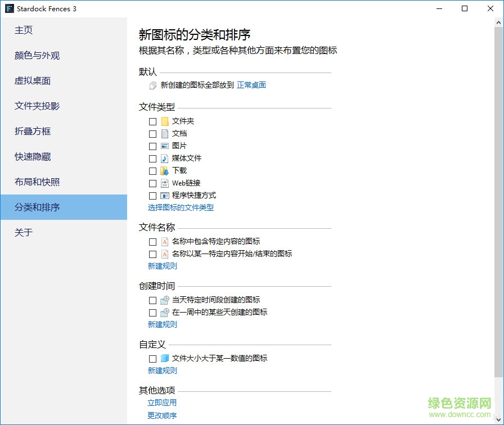
Task: Tick the 媒体文件 checkbox
Action: (152, 159)
